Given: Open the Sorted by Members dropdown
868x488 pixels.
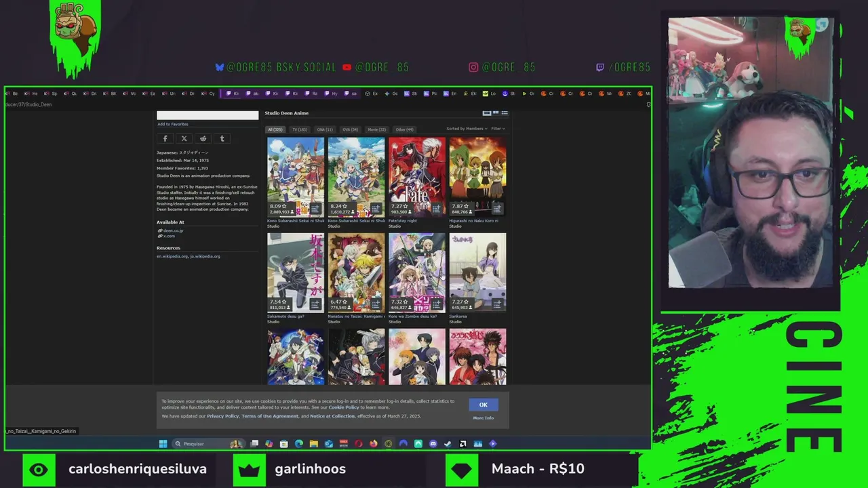Looking at the screenshot, I should point(467,129).
